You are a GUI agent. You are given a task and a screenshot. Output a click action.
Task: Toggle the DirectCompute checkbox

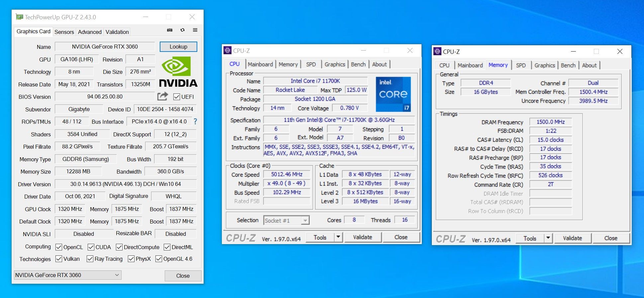click(119, 247)
